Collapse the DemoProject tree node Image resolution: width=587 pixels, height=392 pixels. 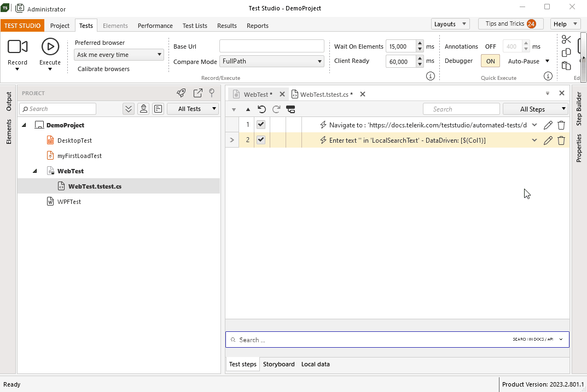tap(24, 125)
